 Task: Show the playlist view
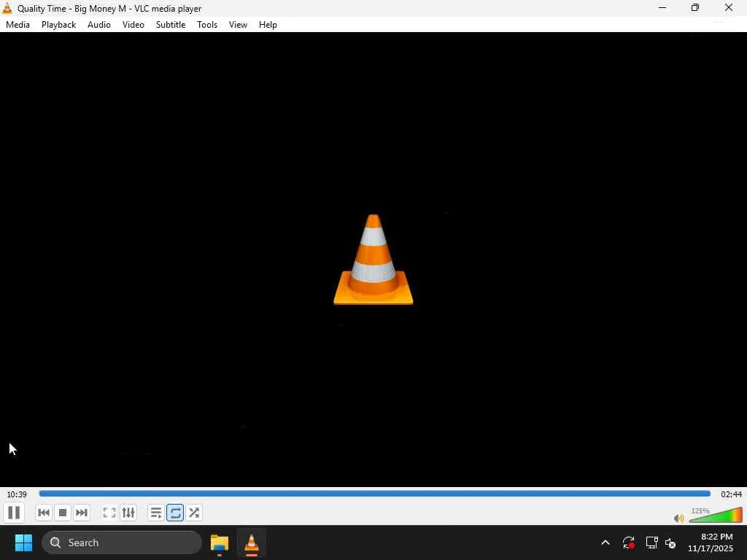[156, 513]
